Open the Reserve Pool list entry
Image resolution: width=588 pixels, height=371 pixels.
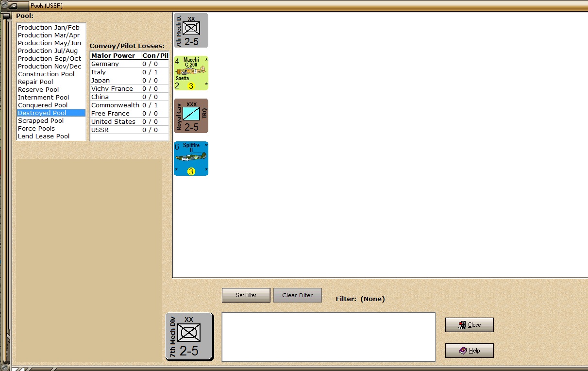pyautogui.click(x=51, y=90)
